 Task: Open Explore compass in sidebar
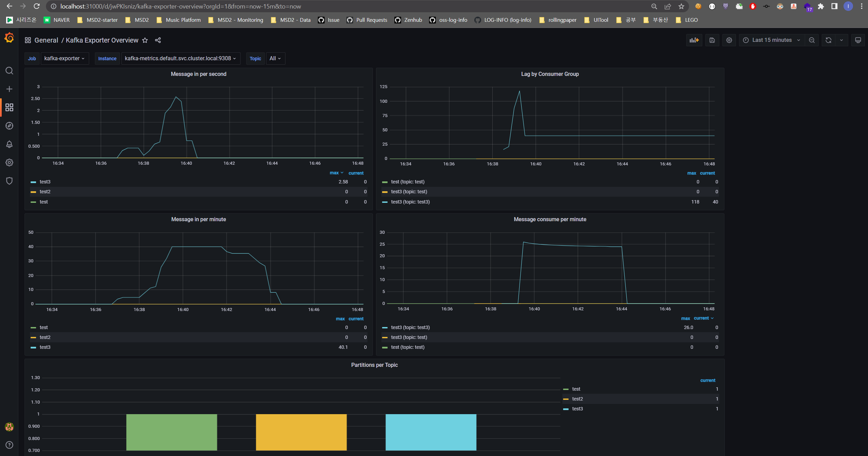[9, 126]
